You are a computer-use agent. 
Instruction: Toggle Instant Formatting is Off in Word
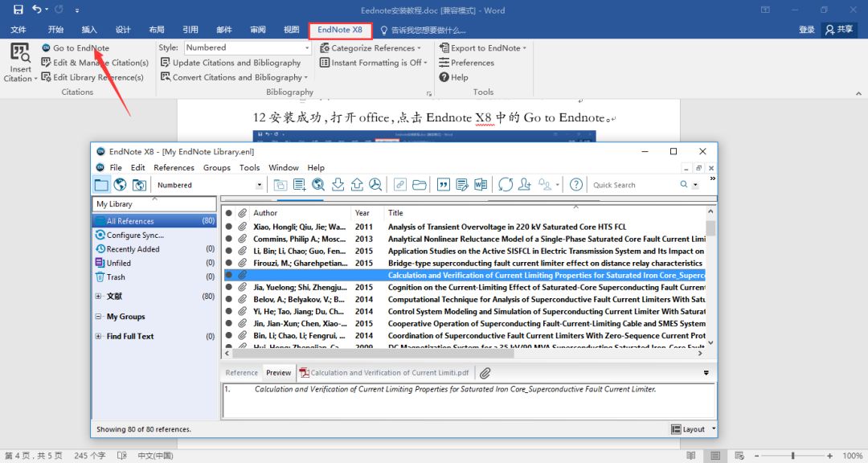click(x=374, y=63)
